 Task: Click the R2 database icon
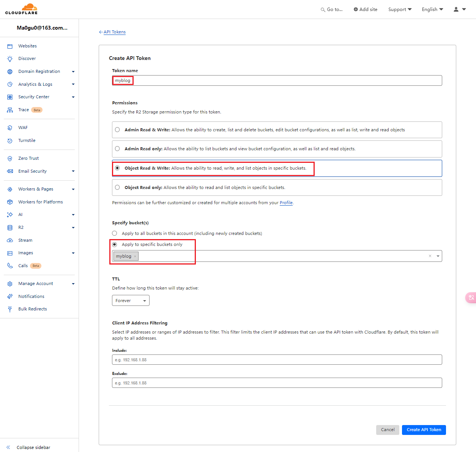coord(10,228)
